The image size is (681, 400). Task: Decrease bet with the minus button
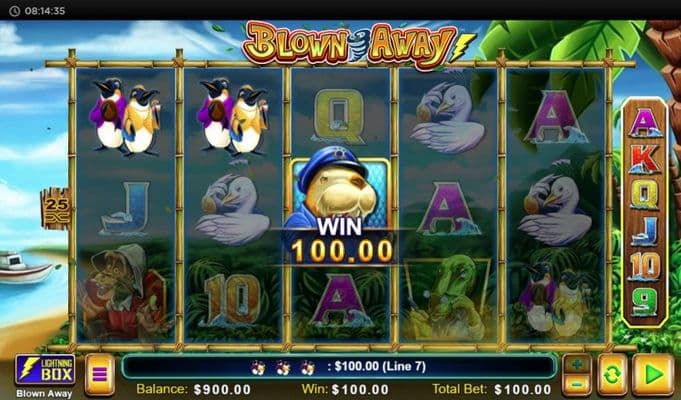point(577,384)
